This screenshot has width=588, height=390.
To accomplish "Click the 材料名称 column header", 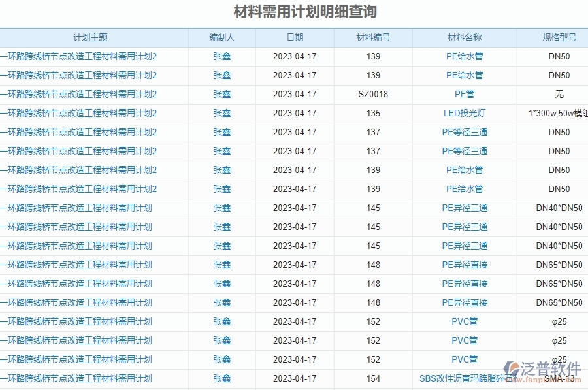I will pos(464,38).
